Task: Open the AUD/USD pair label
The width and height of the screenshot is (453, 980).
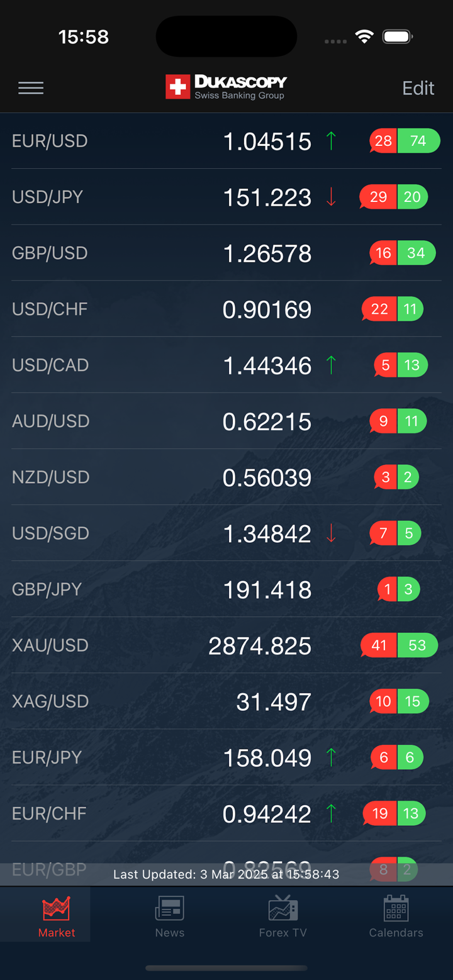Action: 51,421
